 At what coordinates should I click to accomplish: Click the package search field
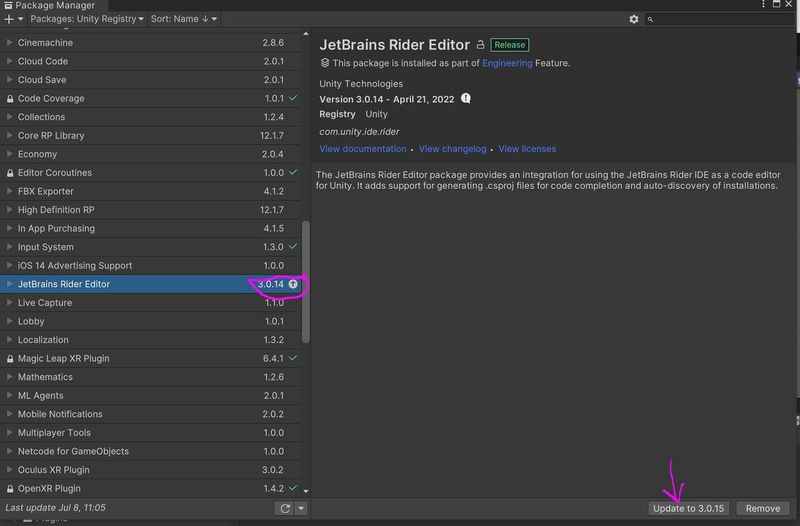718,19
